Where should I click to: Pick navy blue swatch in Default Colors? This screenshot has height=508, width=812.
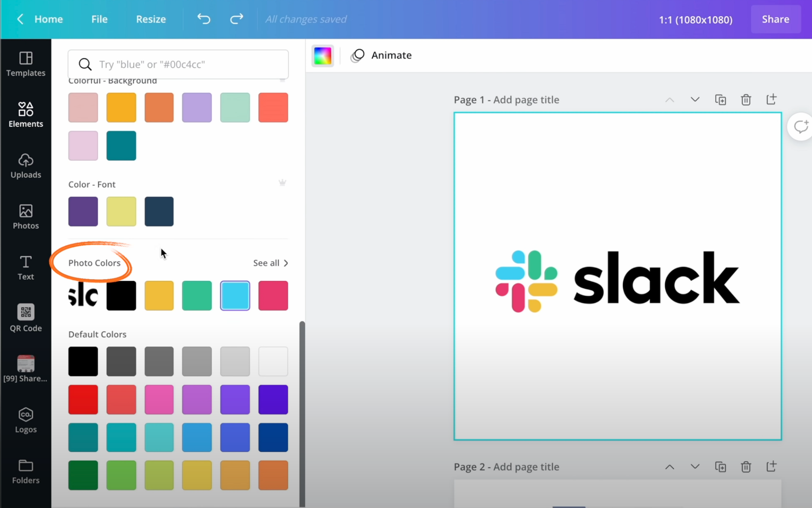tap(273, 437)
